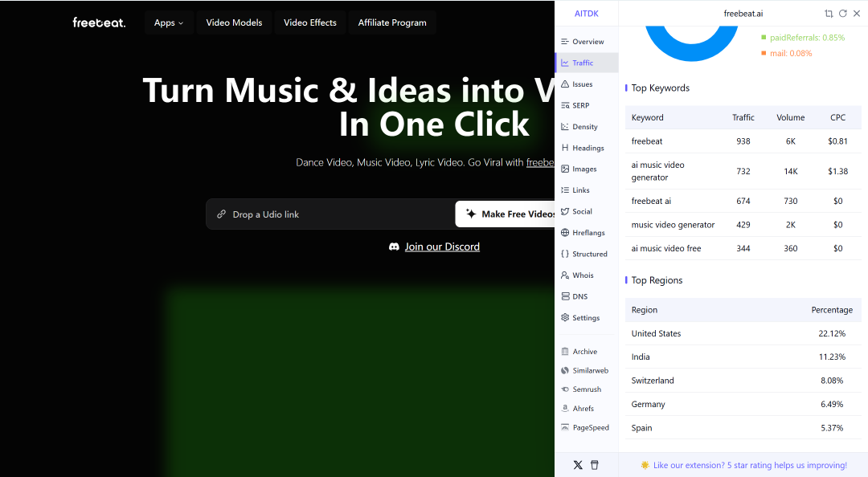Open the X (Twitter) icon at panel bottom
Viewport: 868px width, 477px height.
(x=578, y=465)
